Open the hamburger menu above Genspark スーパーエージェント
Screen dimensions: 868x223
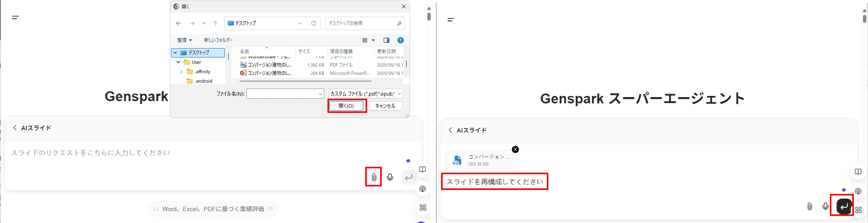point(451,20)
